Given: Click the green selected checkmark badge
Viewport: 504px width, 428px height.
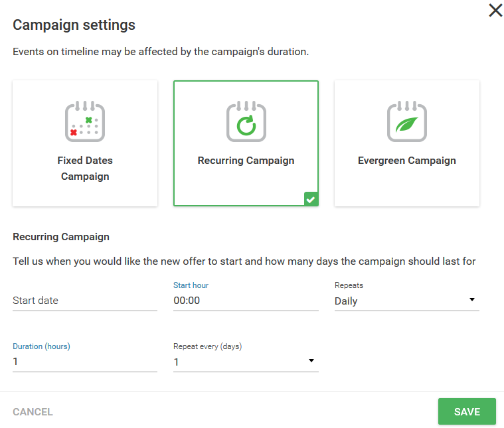Looking at the screenshot, I should 311,199.
